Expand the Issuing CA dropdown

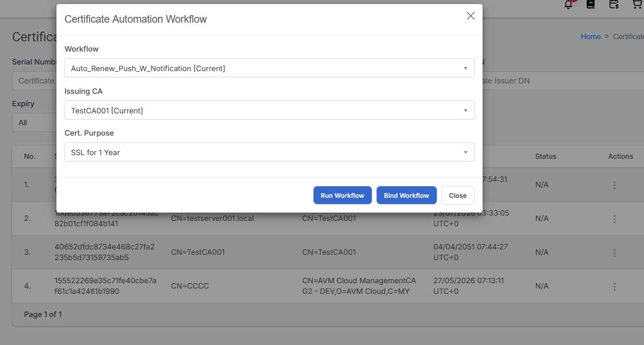(x=270, y=110)
